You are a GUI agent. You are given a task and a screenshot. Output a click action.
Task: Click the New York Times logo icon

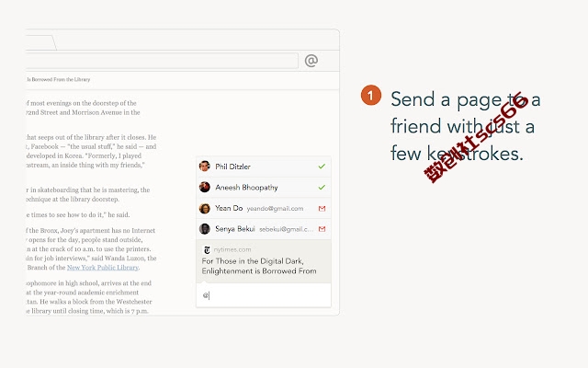click(x=207, y=250)
